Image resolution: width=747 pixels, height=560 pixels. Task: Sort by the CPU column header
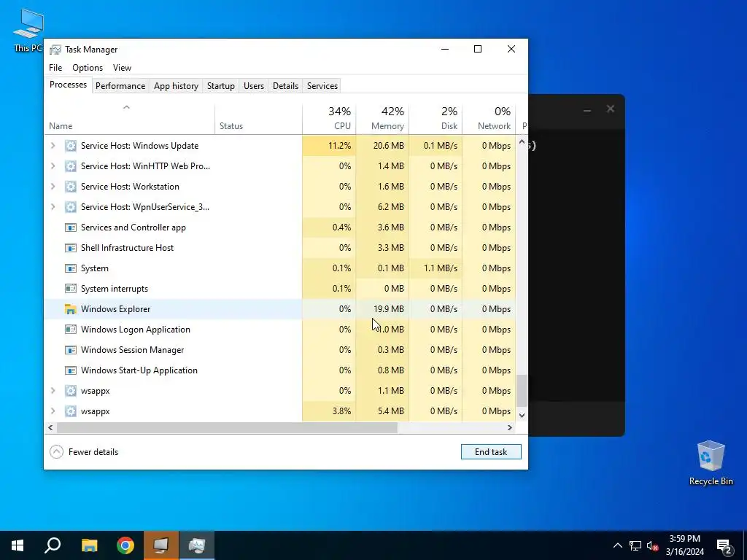[x=329, y=119]
